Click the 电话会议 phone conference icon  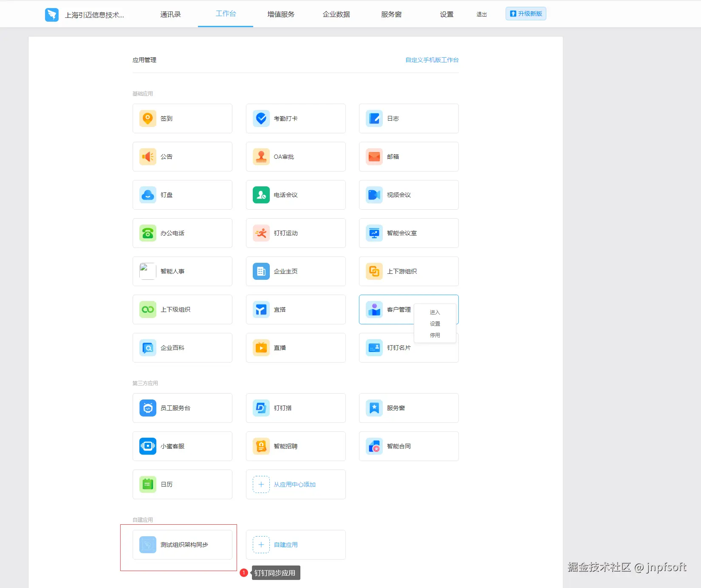click(x=261, y=195)
